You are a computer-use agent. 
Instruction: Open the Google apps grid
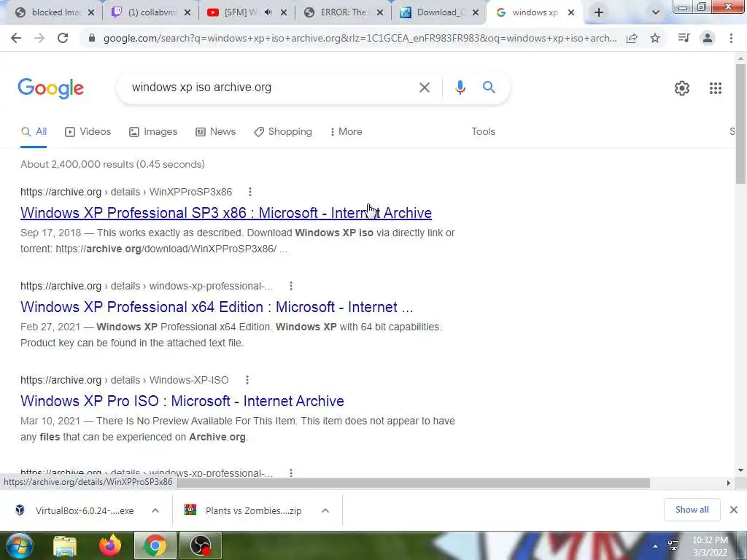pyautogui.click(x=715, y=88)
